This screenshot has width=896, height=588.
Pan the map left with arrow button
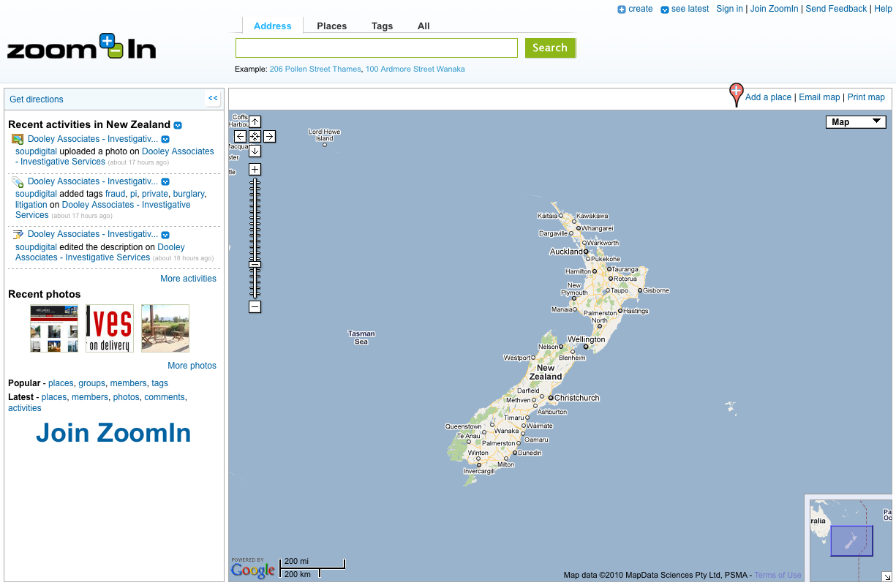tap(240, 136)
